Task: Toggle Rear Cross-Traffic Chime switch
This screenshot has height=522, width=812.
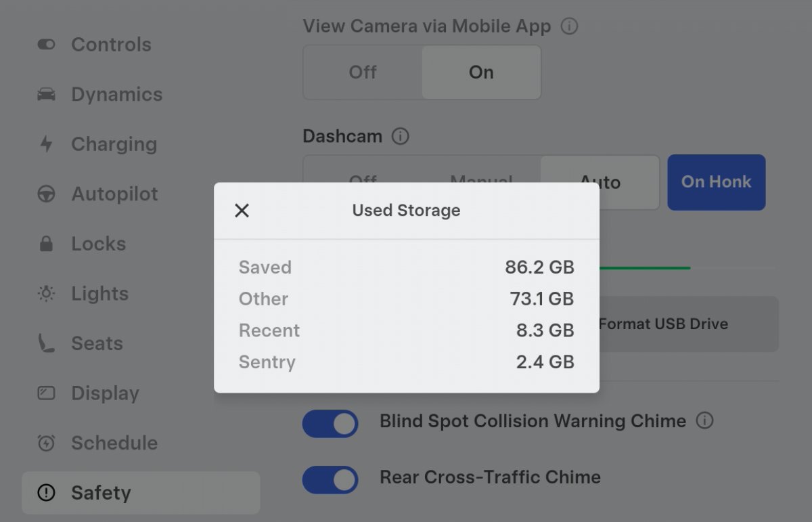Action: coord(330,480)
